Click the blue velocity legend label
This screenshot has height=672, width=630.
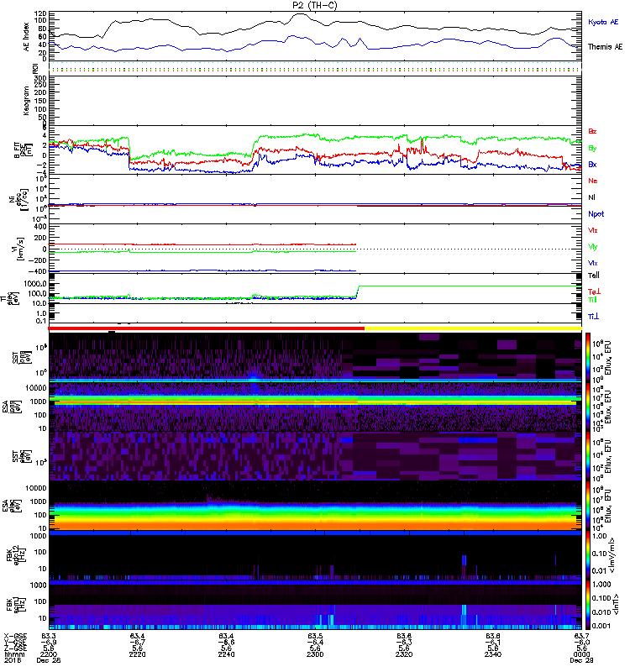(592, 263)
